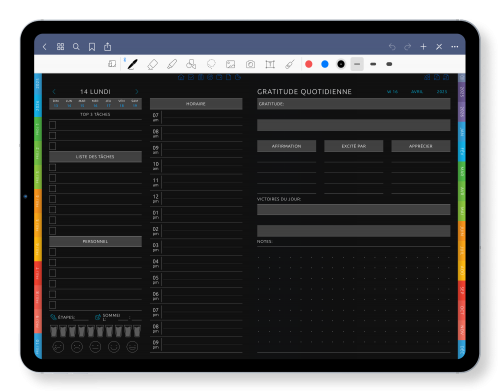Select the red pen color
This screenshot has width=500, height=392.
(309, 64)
